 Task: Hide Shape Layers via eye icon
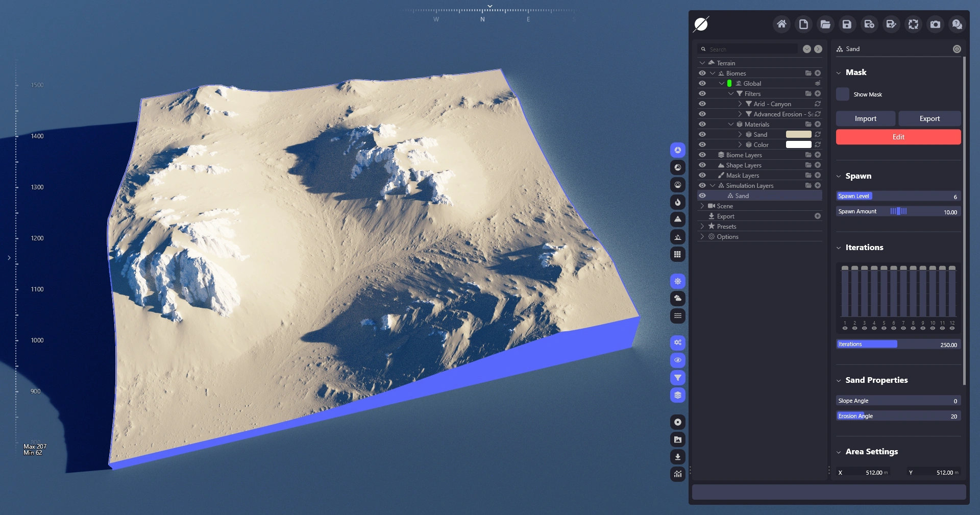click(x=702, y=165)
